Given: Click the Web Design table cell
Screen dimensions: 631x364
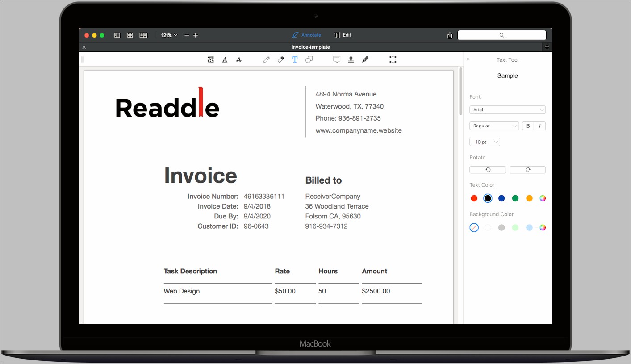Looking at the screenshot, I should 182,291.
